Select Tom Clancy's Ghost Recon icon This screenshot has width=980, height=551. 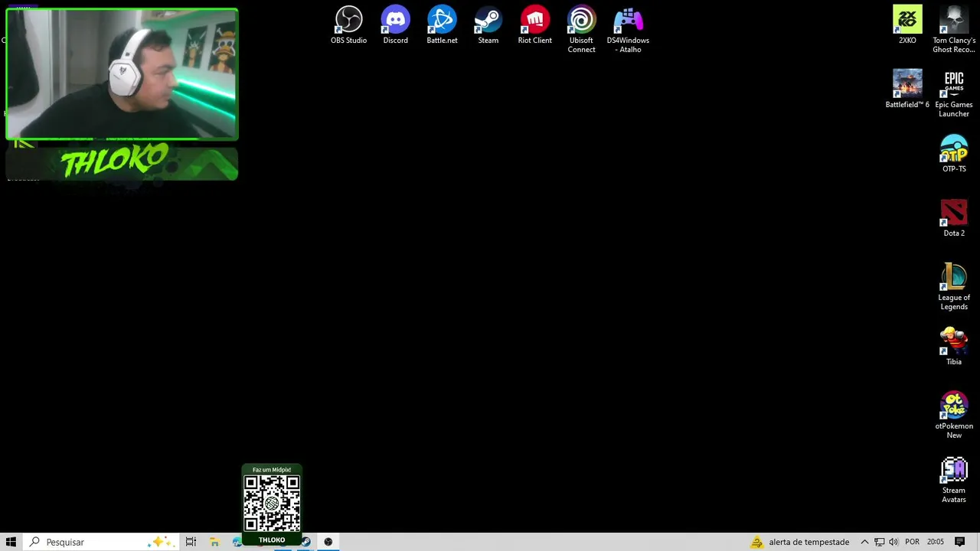954,30
